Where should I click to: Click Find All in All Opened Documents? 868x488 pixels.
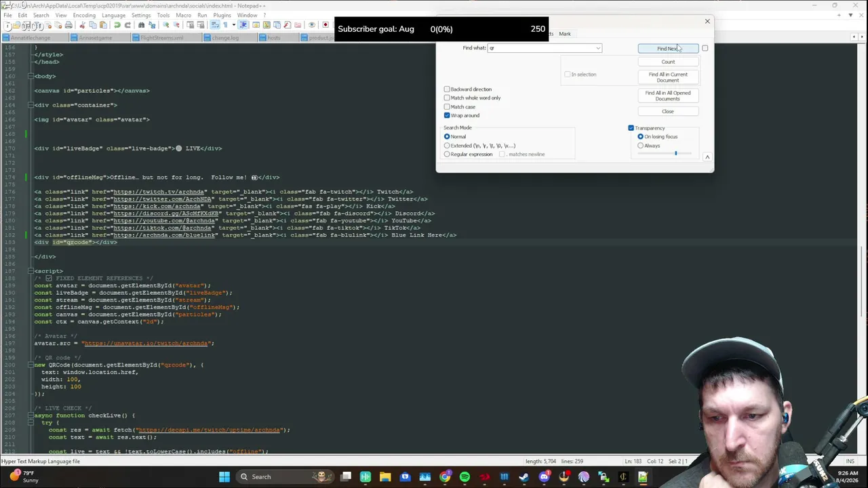click(668, 96)
